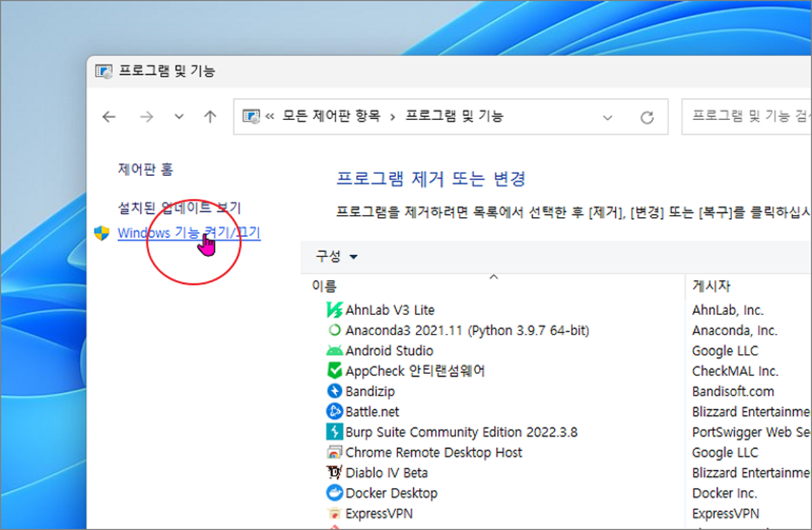812x530 pixels.
Task: Click publisher 'AhnLab, Inc.' cell
Action: coord(728,310)
